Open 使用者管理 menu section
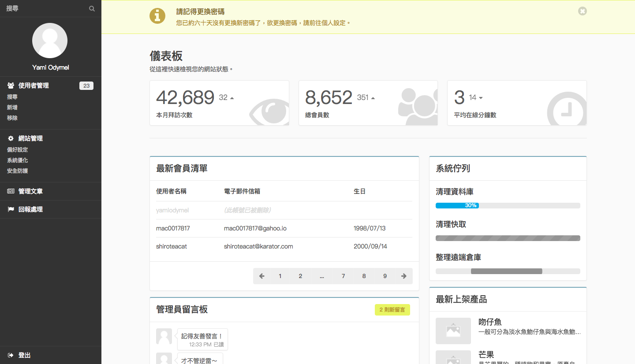This screenshot has height=364, width=635. click(34, 85)
